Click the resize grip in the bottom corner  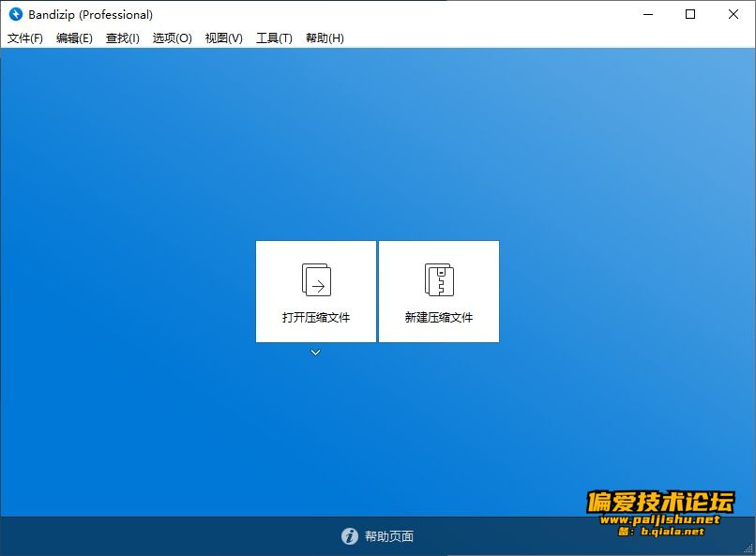click(x=748, y=548)
